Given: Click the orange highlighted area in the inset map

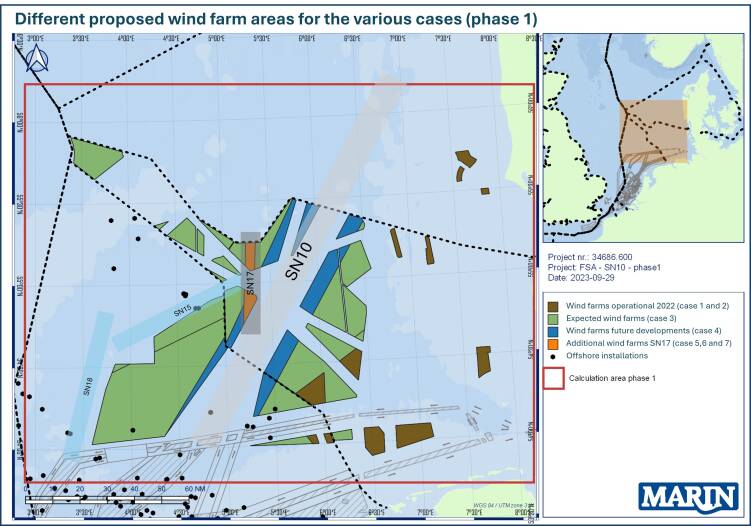Looking at the screenshot, I should pyautogui.click(x=654, y=131).
